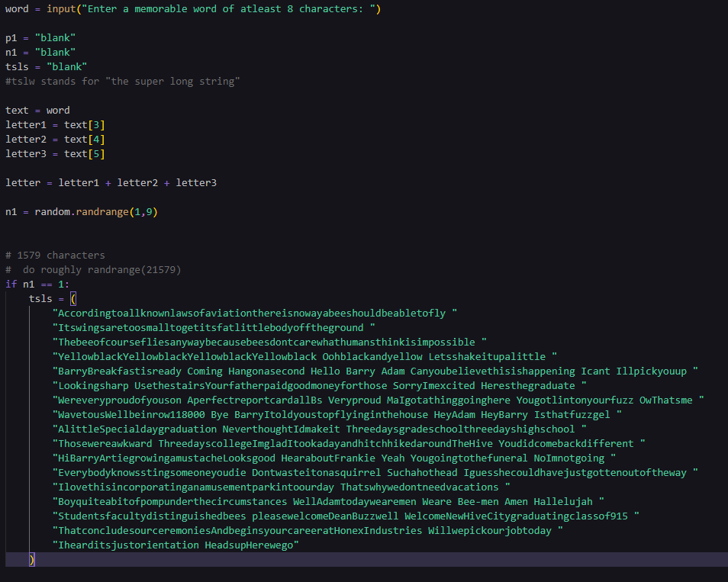Viewport: 728px width, 582px height.
Task: Click the text = word assignment
Action: [38, 109]
